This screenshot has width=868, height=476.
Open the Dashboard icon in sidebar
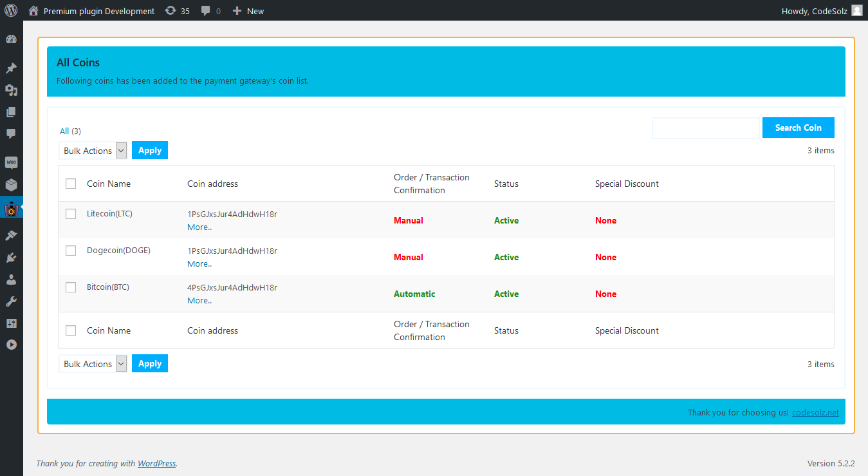coord(11,39)
